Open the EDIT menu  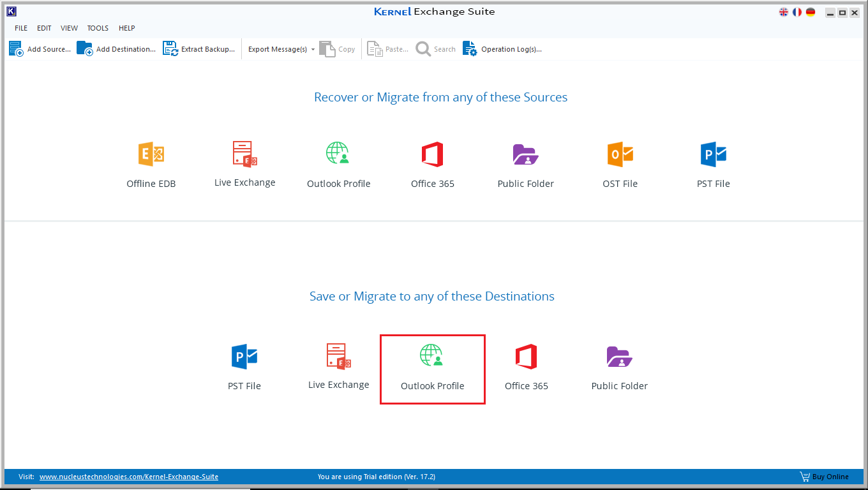[44, 28]
